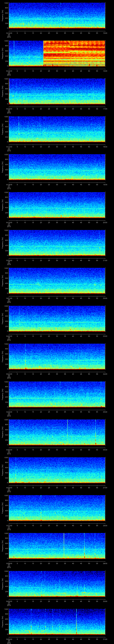Screen dimensions: 114x644
Task: Click the 22:00 end time label
Action: click(x=105, y=298)
